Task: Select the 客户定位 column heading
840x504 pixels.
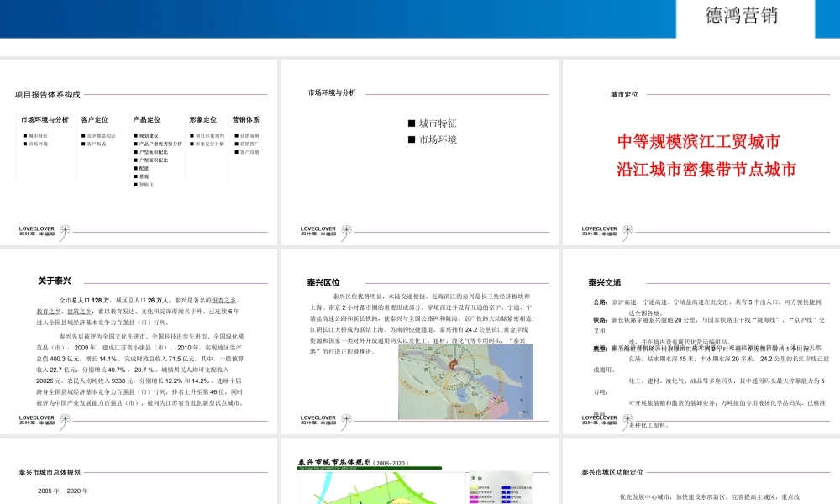Action: pyautogui.click(x=94, y=120)
